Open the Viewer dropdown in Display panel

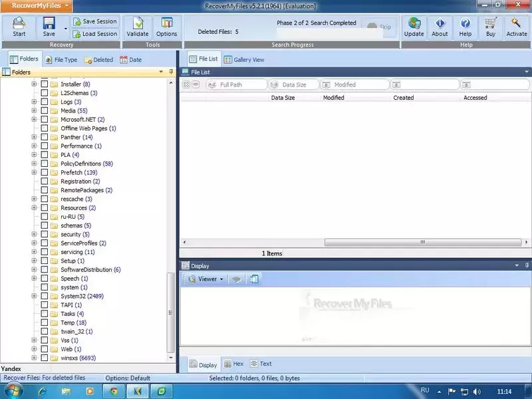coord(207,279)
